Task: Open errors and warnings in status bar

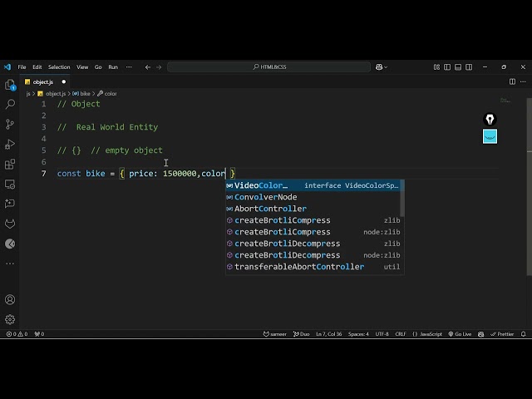Action: [x=17, y=334]
